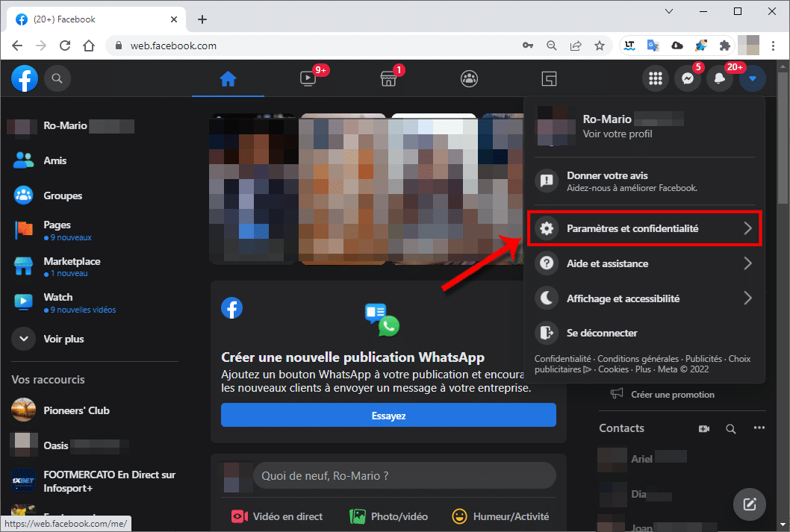Click the Facebook logo in the header
790x532 pixels.
click(24, 78)
